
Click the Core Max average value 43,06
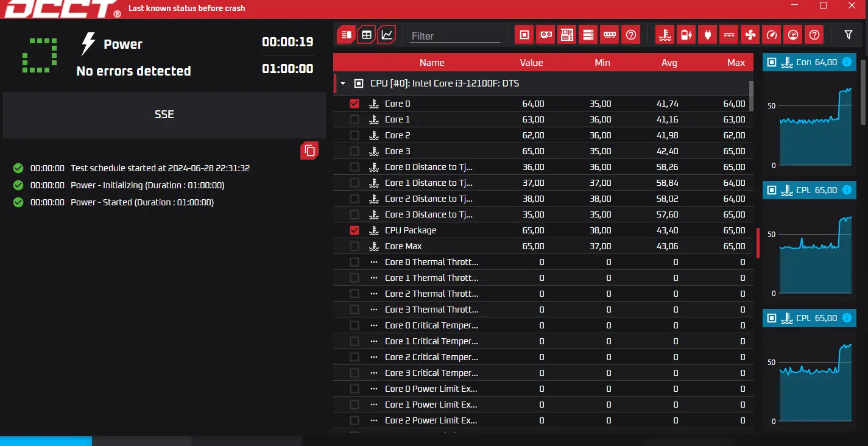click(x=667, y=246)
